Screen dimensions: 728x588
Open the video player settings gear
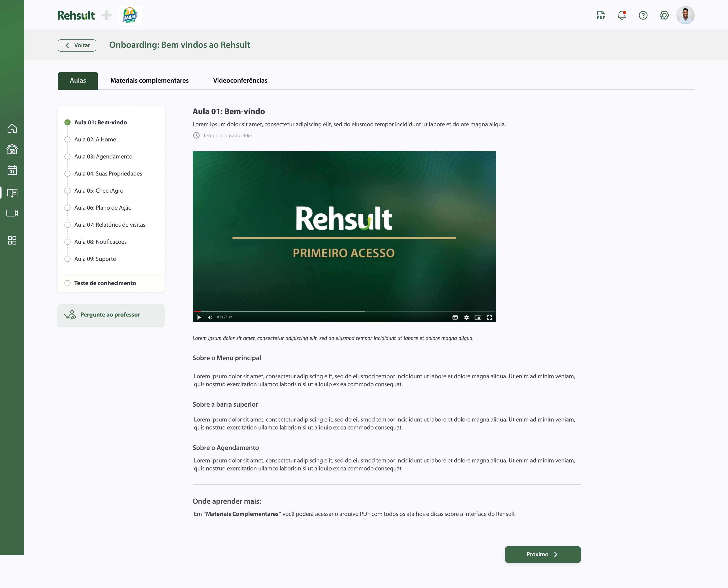tap(467, 317)
